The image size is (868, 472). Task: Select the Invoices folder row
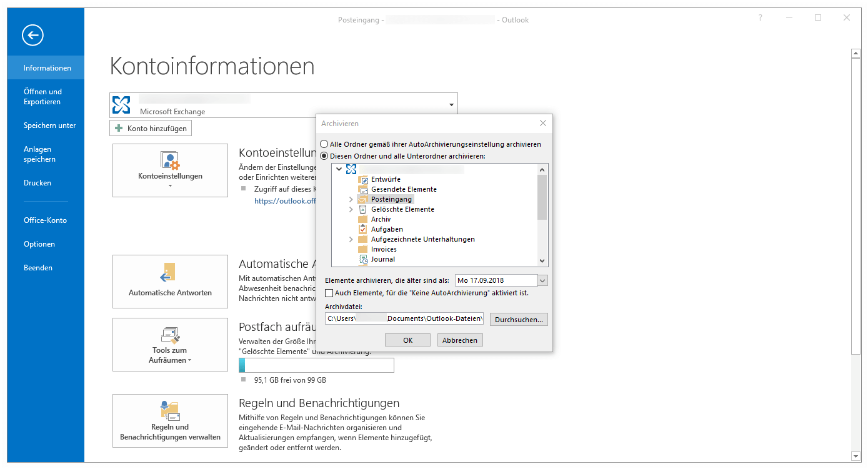click(x=377, y=249)
